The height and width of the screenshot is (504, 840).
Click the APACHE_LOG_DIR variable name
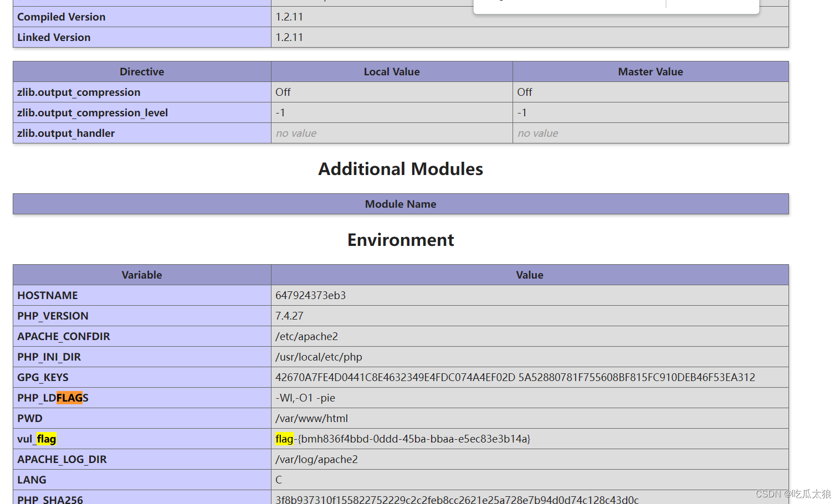tap(62, 459)
